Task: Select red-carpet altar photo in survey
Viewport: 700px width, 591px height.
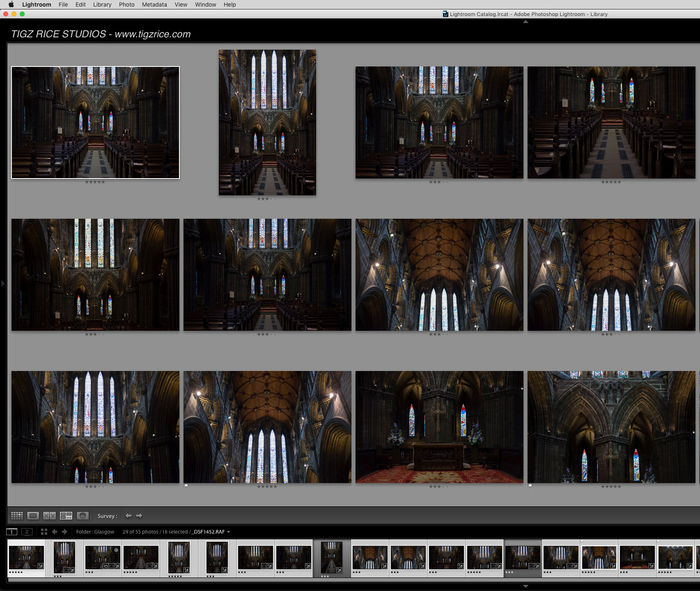Action: click(x=439, y=427)
